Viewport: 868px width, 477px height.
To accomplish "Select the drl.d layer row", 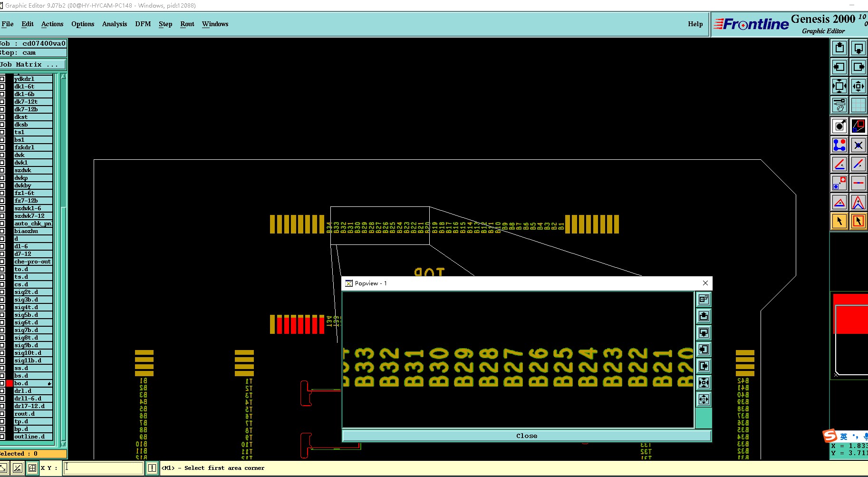I will pos(33,391).
